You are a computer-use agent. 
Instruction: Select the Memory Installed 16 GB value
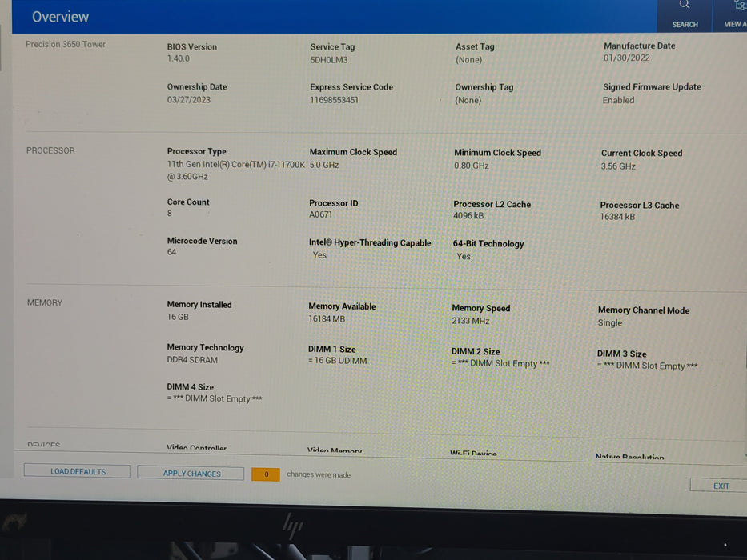point(178,317)
